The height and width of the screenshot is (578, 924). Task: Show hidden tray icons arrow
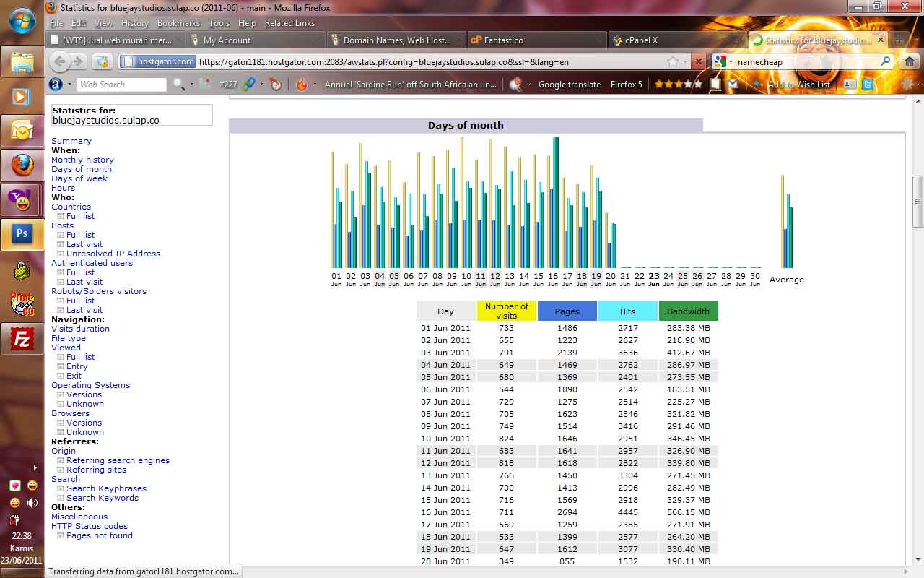click(x=34, y=468)
